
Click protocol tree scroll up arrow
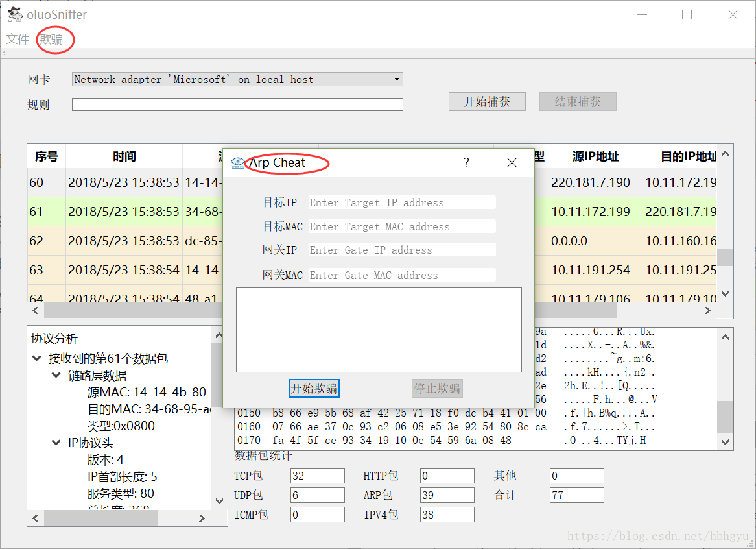coord(219,335)
